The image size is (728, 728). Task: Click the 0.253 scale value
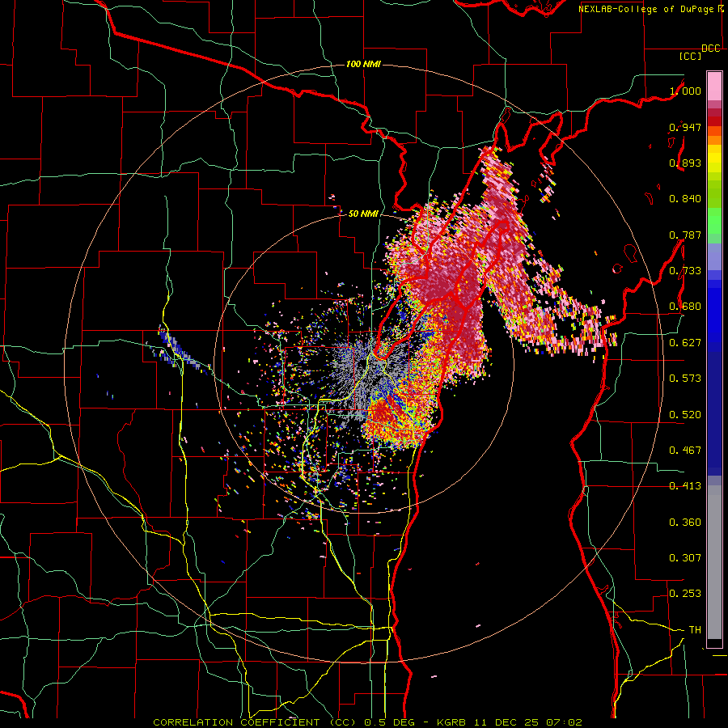(x=685, y=594)
